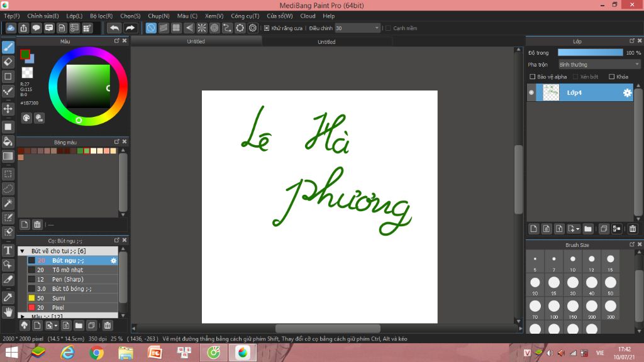Select the rectangular selection tool

click(x=8, y=174)
